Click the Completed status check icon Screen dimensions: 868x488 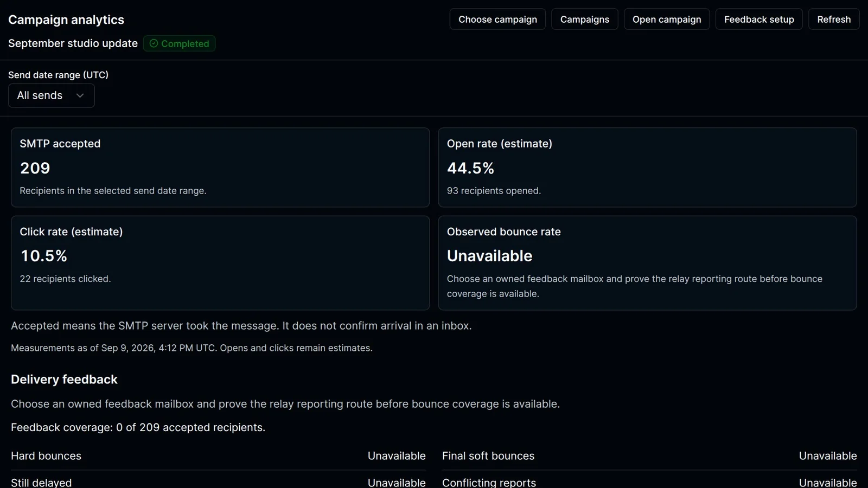(x=154, y=43)
